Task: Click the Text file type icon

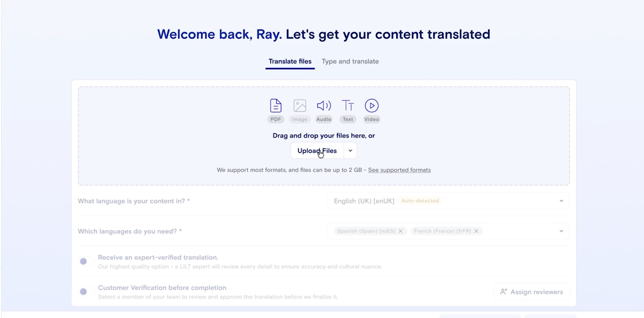Action: 348,105
